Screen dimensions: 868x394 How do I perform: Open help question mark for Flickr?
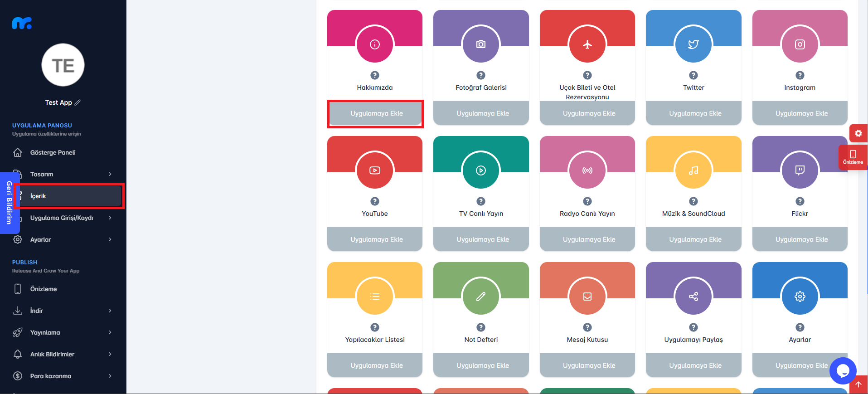coord(800,201)
